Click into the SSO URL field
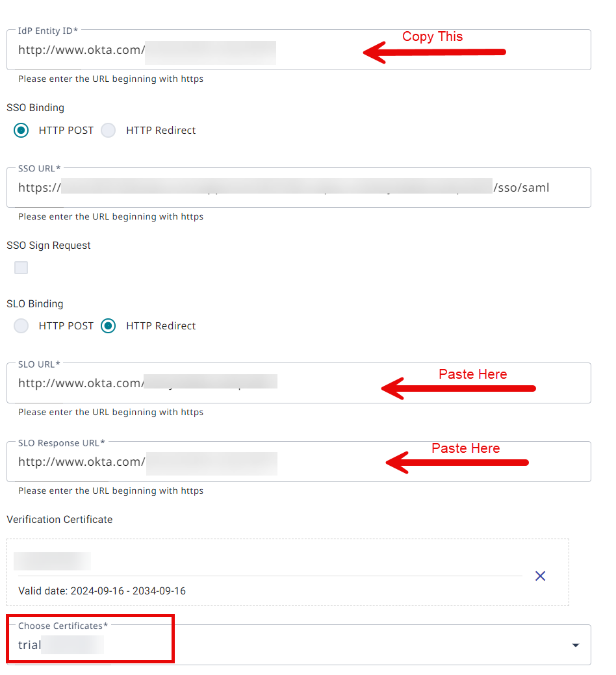This screenshot has height=675, width=616. tap(260, 187)
